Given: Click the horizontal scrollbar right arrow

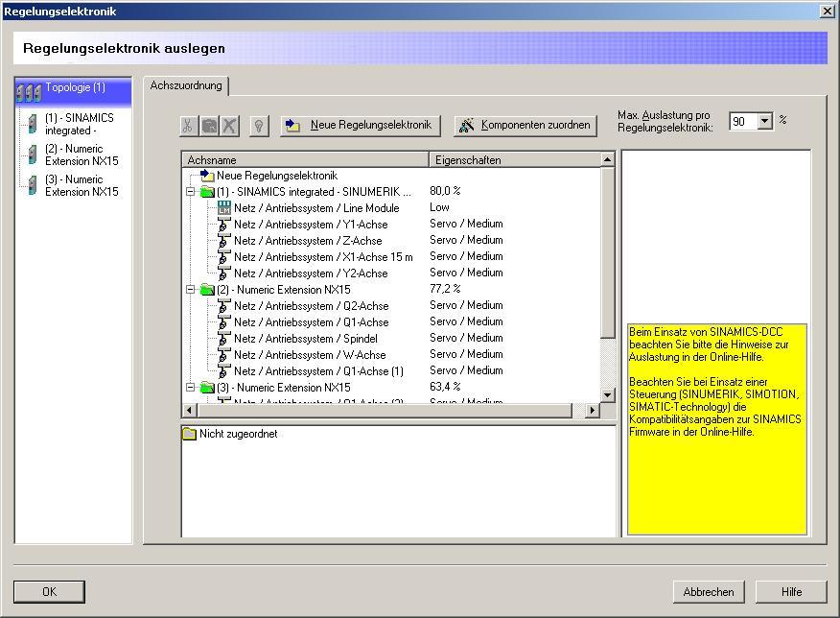Looking at the screenshot, I should coord(592,410).
